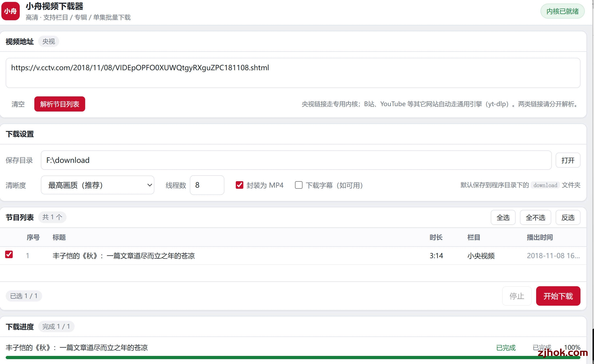Click the green 已完成 status text
594x364 pixels.
(x=506, y=348)
